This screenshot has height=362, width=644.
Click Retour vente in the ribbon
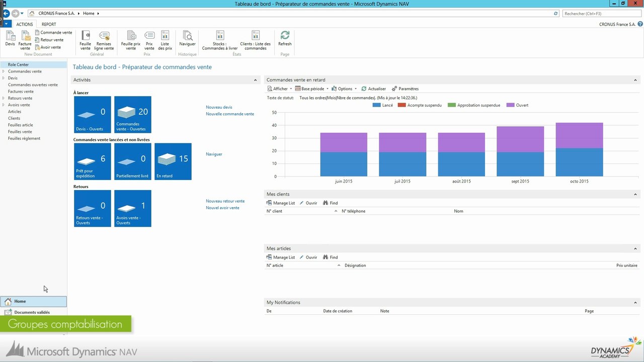point(49,40)
